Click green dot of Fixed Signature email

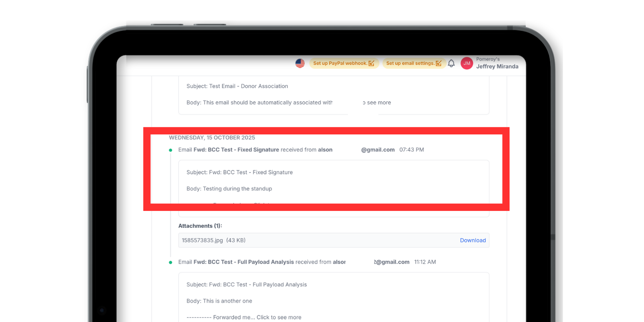coord(171,150)
